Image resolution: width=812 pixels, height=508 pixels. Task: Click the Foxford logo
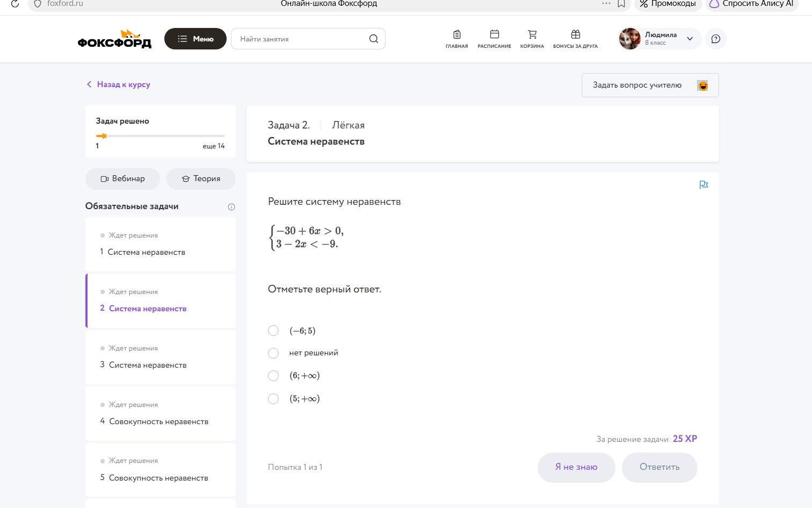point(114,39)
